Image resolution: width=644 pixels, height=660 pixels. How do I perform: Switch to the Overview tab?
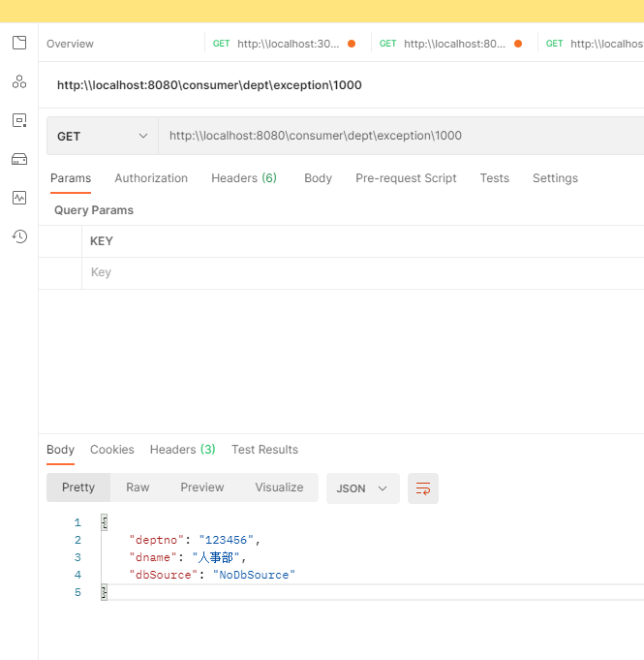tap(71, 44)
